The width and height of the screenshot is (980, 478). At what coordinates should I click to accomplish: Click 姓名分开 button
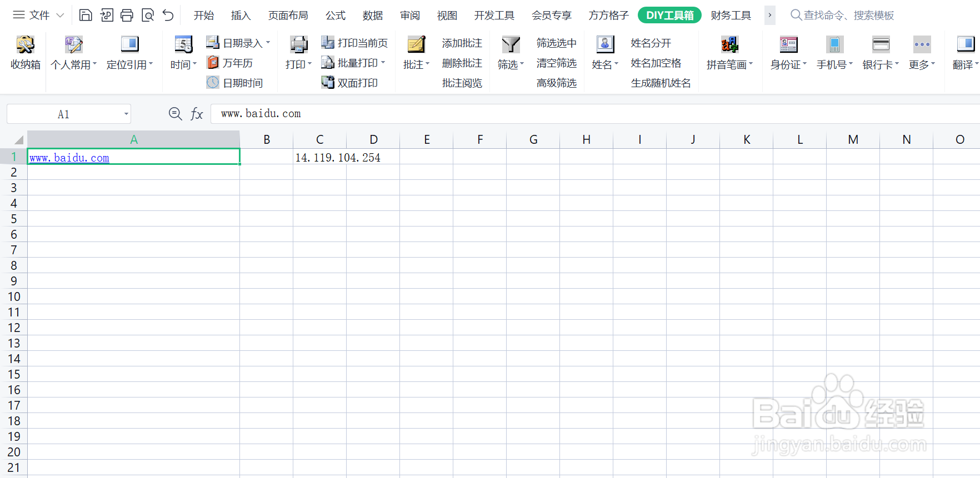(651, 43)
